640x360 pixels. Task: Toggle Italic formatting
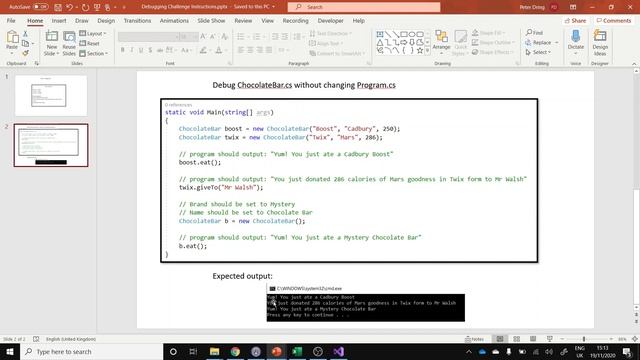click(132, 50)
